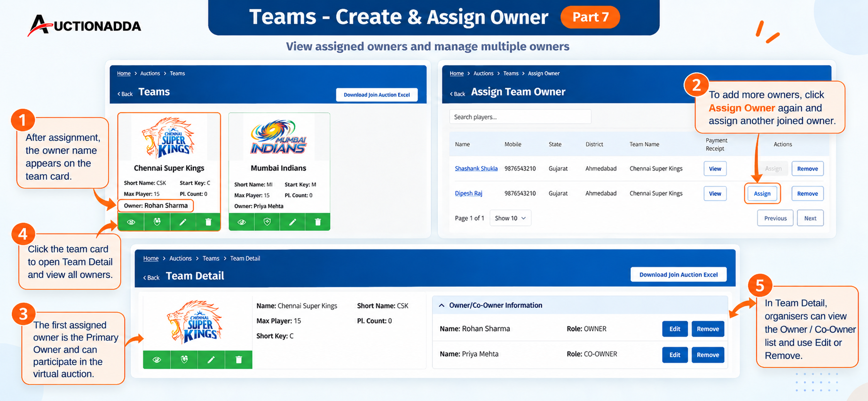This screenshot has width=868, height=401.
Task: Click the trash delete icon on Chennai Super Kings card
Action: [x=208, y=222]
